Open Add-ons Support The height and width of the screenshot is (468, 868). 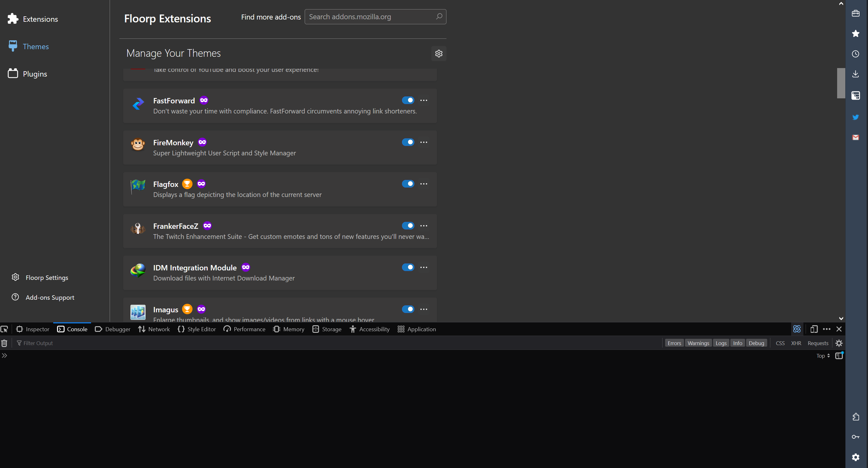(x=50, y=297)
